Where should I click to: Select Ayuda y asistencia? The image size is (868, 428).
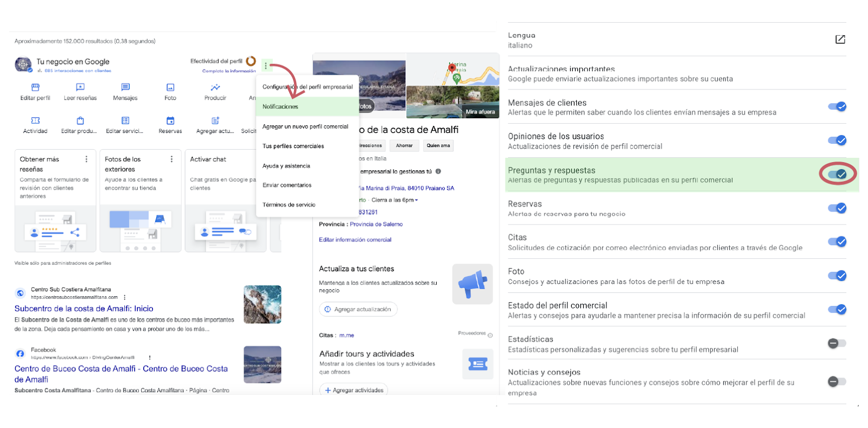pyautogui.click(x=308, y=166)
